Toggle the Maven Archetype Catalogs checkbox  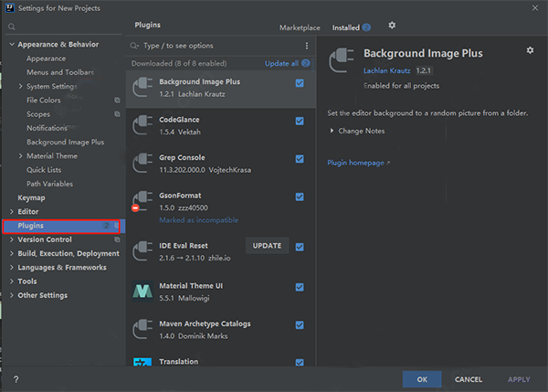[300, 323]
